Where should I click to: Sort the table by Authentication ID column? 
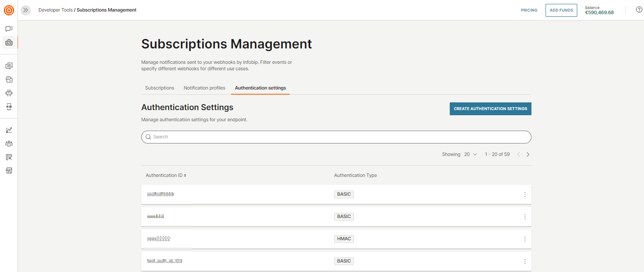point(166,175)
